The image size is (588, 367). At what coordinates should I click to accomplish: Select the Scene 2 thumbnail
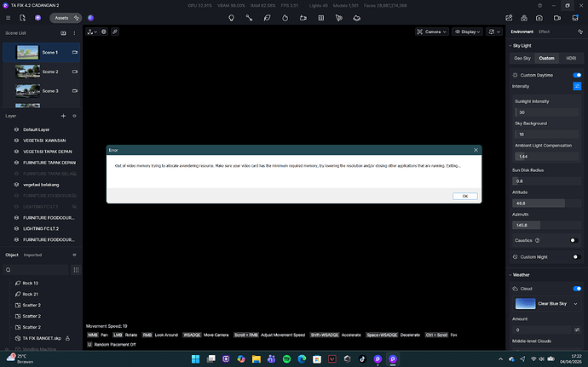pyautogui.click(x=28, y=72)
